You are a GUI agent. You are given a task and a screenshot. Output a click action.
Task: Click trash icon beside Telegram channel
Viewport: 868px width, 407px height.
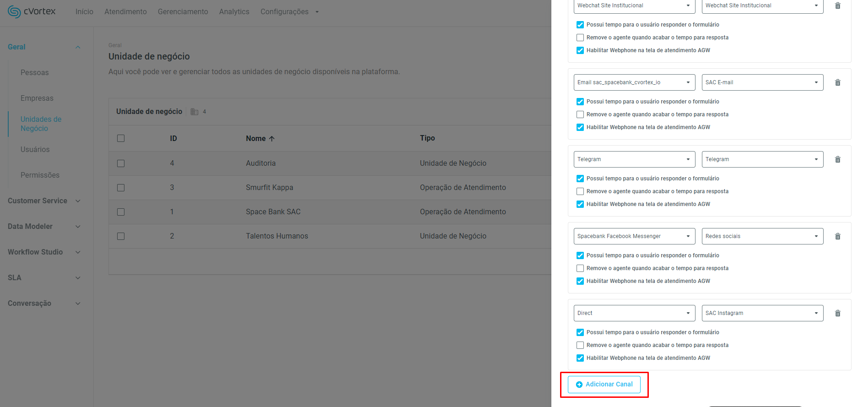(837, 159)
